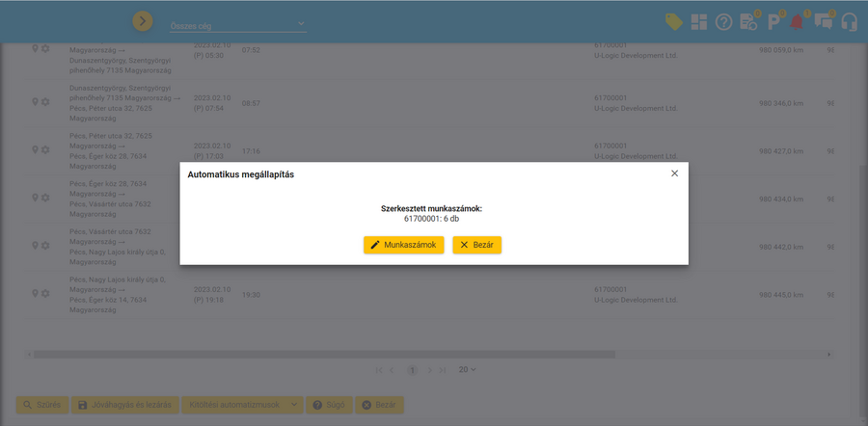Click the gear icon in the 17:16 trip row
Image resolution: width=868 pixels, height=426 pixels.
point(45,149)
